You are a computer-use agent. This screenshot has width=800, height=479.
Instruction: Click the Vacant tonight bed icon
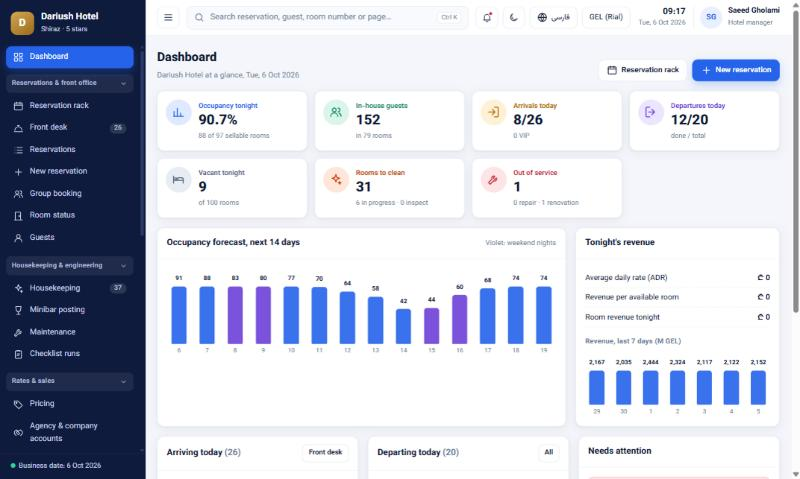[x=178, y=180]
